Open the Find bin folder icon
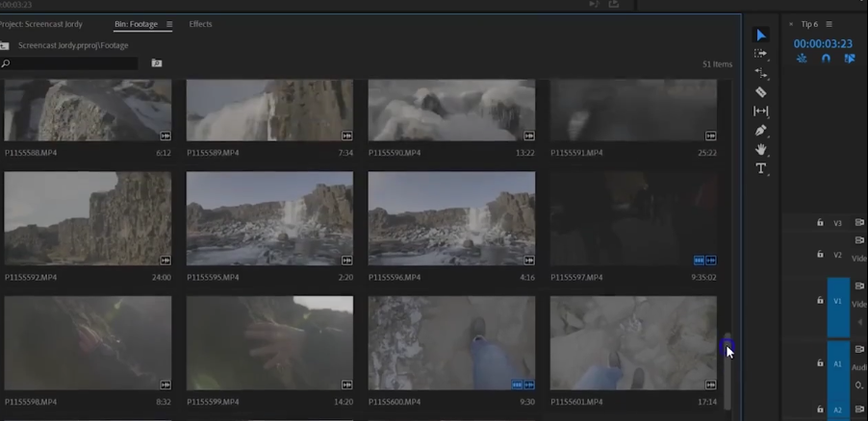 pyautogui.click(x=157, y=63)
